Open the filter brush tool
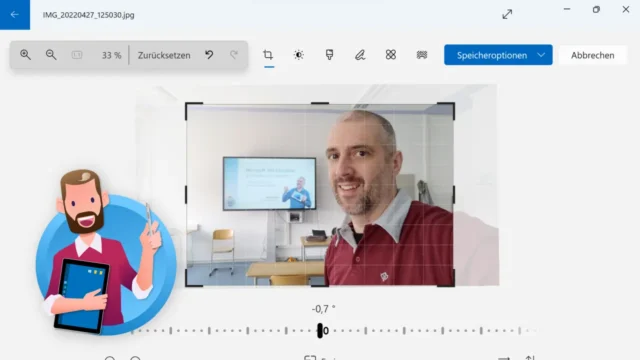Screen dimensions: 640x360 (x=329, y=55)
